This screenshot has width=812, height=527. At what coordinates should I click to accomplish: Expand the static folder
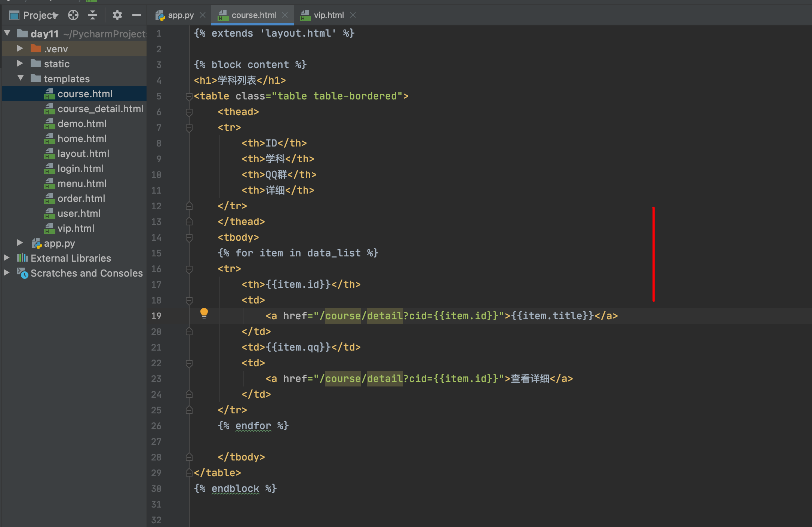20,64
